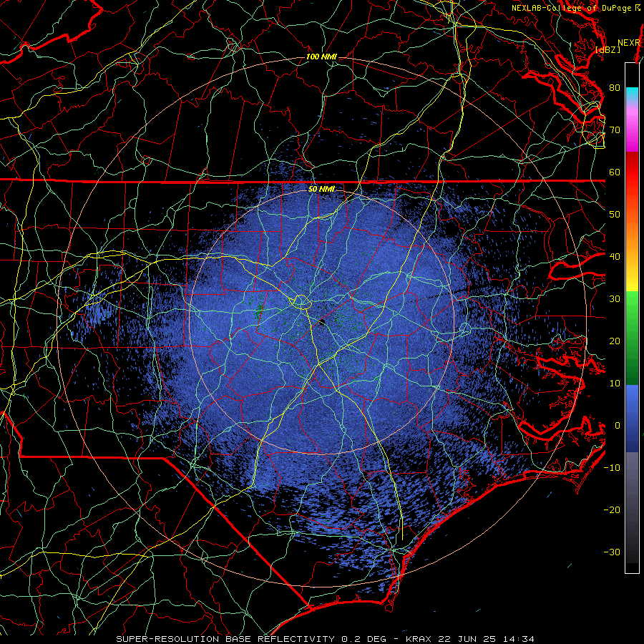Screen dimensions: 644x644
Task: Click the 30 value on the dBZ scale
Action: 615,298
